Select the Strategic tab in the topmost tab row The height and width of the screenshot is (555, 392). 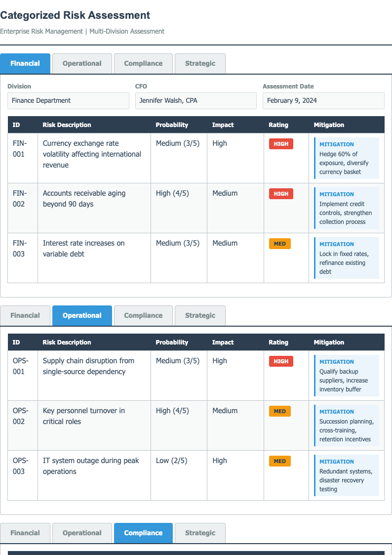(200, 64)
